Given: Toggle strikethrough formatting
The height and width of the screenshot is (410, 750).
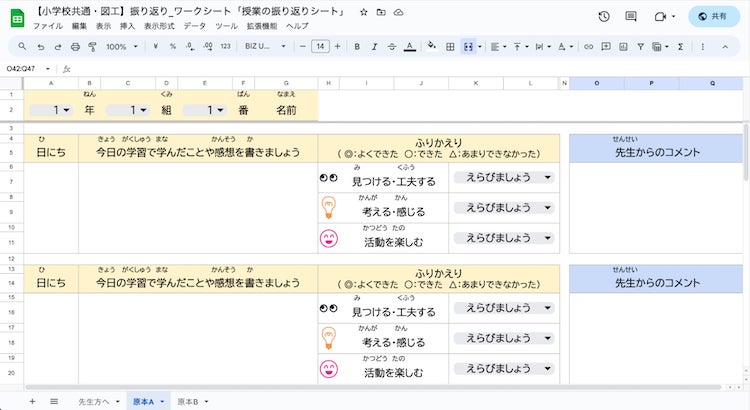Looking at the screenshot, I should [390, 47].
